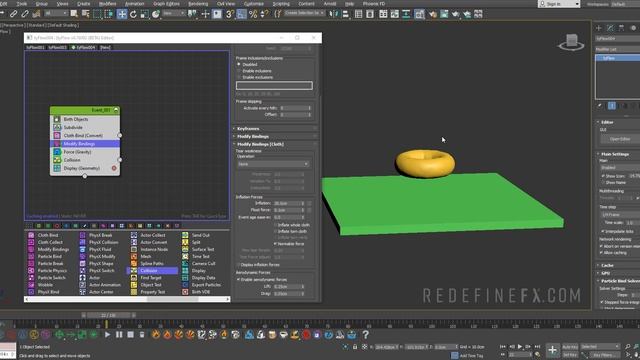Viewport: 640px width, 360px height.
Task: Toggle Display (Geometry) operator red indicator
Action: [x=114, y=168]
